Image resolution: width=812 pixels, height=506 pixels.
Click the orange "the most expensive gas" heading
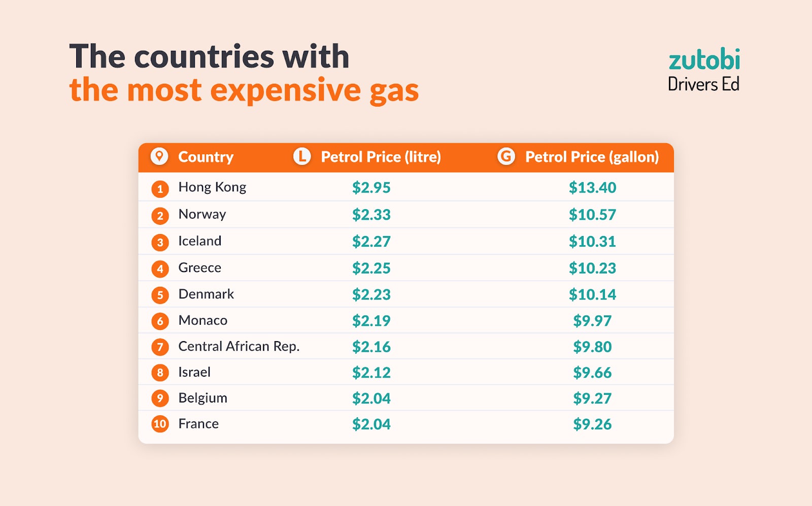pyautogui.click(x=244, y=90)
